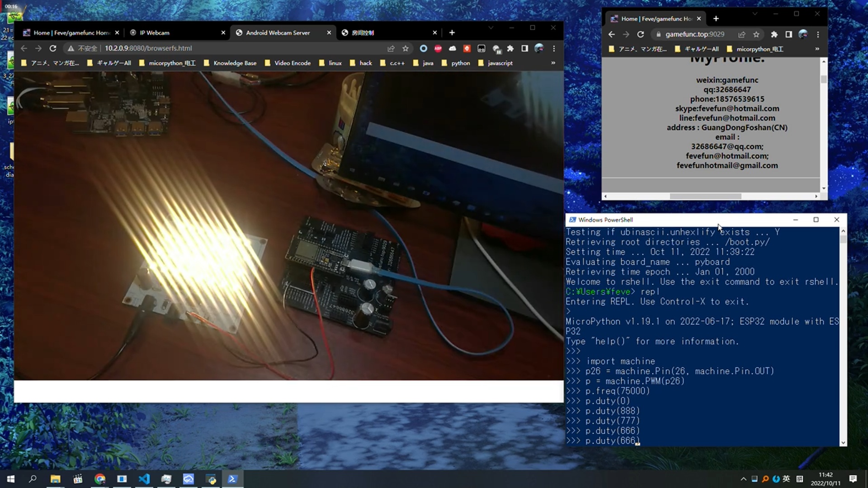Click the horizontal scrollbar in the gamefunc window
The width and height of the screenshot is (868, 488).
pos(705,196)
